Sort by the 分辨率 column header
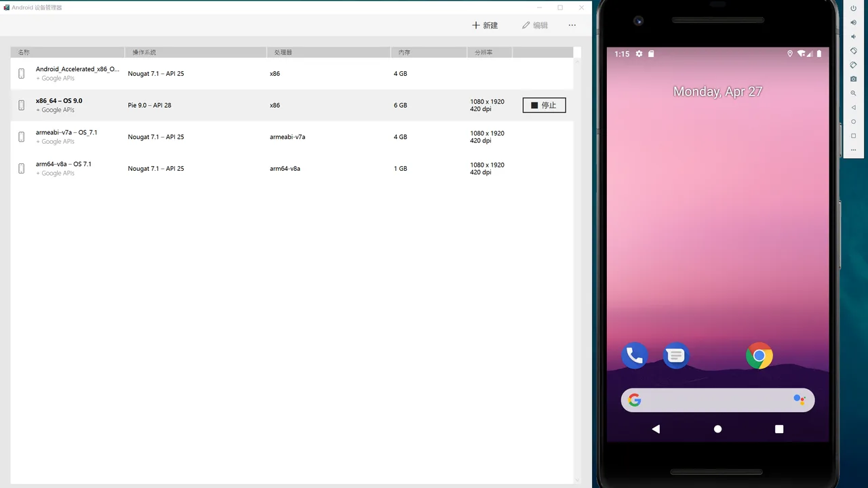This screenshot has height=488, width=868. click(x=490, y=52)
